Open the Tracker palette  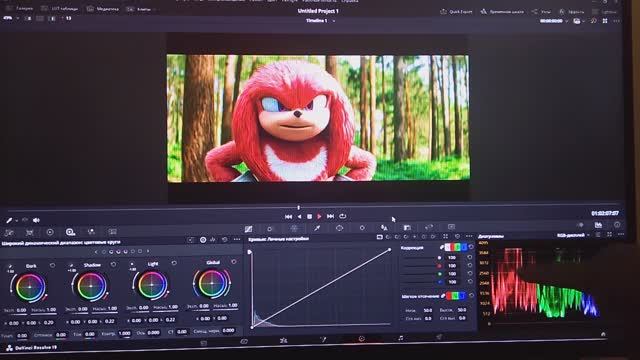[x=362, y=228]
